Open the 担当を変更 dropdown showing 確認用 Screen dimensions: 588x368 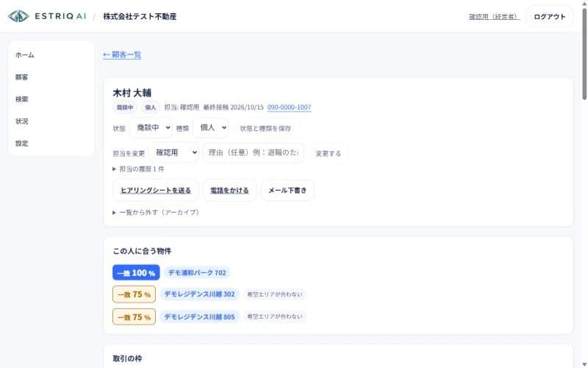pos(173,152)
